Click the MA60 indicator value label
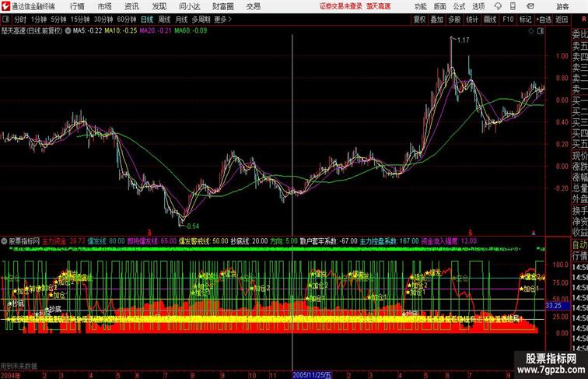 (191, 31)
